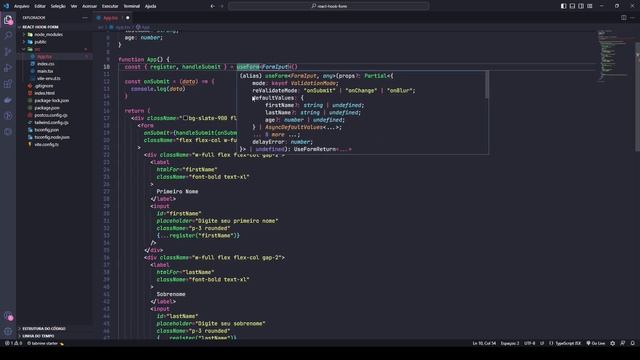The height and width of the screenshot is (360, 640).
Task: Click the hover tooltip scrollbar
Action: pos(487,84)
